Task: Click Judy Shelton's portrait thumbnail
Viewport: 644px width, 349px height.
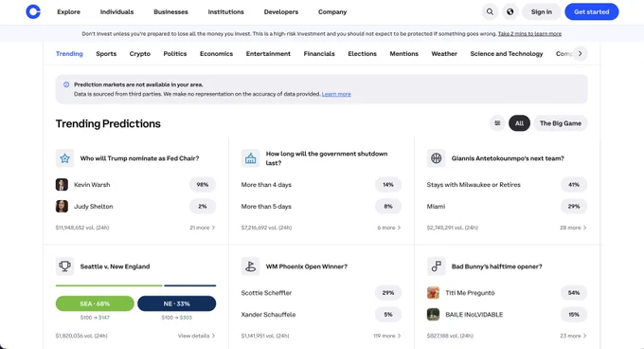Action: pyautogui.click(x=62, y=207)
